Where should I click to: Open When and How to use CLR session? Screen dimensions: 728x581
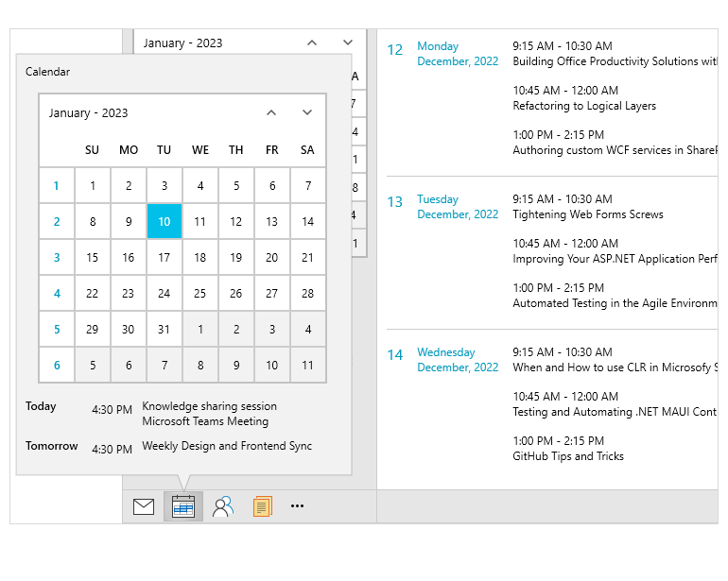615,367
